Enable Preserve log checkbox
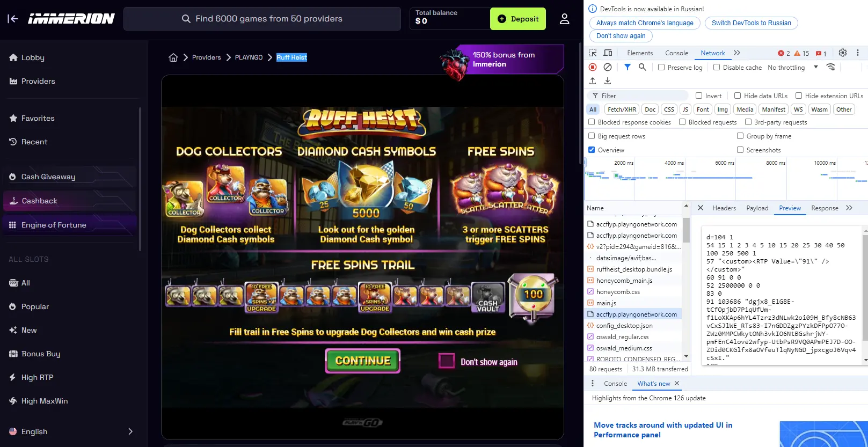Viewport: 868px width, 447px height. click(x=661, y=67)
